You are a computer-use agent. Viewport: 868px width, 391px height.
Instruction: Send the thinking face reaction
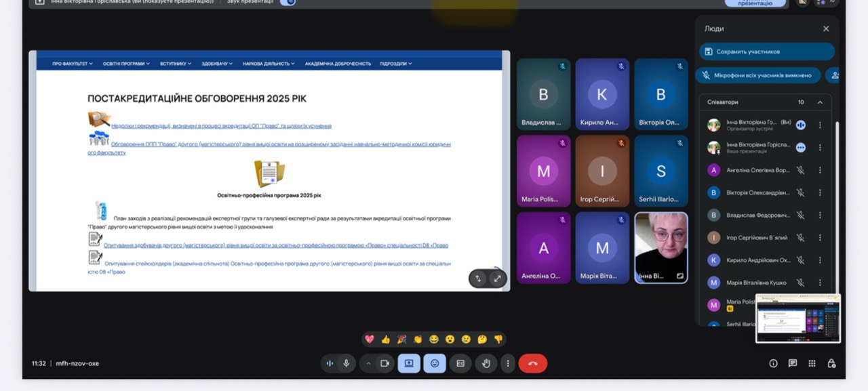point(482,339)
